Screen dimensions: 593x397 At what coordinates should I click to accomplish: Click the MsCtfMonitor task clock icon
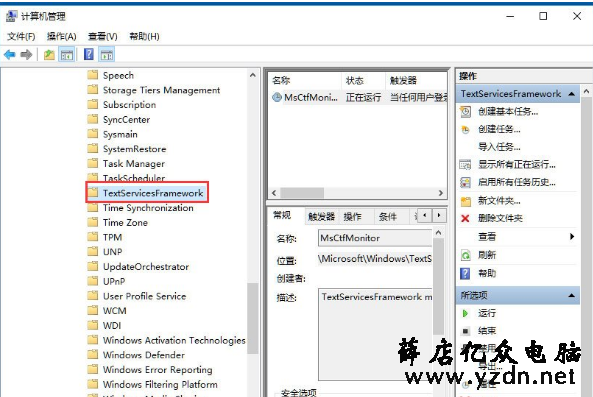pyautogui.click(x=277, y=97)
